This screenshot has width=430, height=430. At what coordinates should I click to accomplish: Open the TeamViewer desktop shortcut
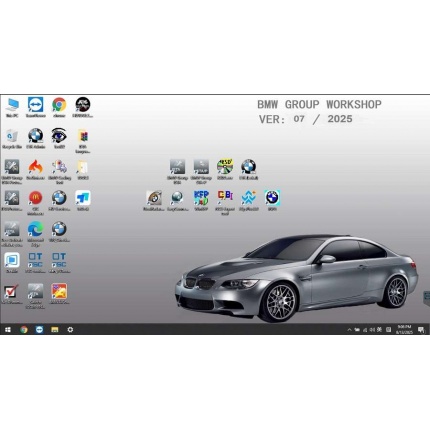tap(36, 105)
